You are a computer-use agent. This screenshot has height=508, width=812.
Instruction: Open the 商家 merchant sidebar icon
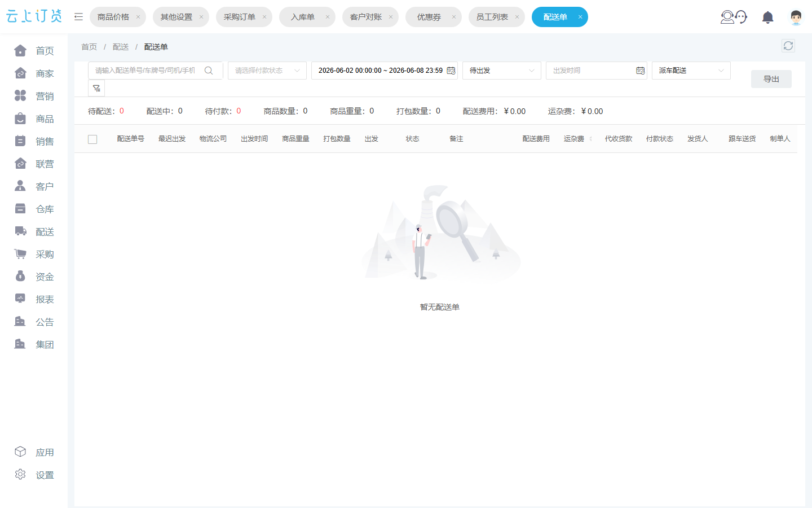20,73
